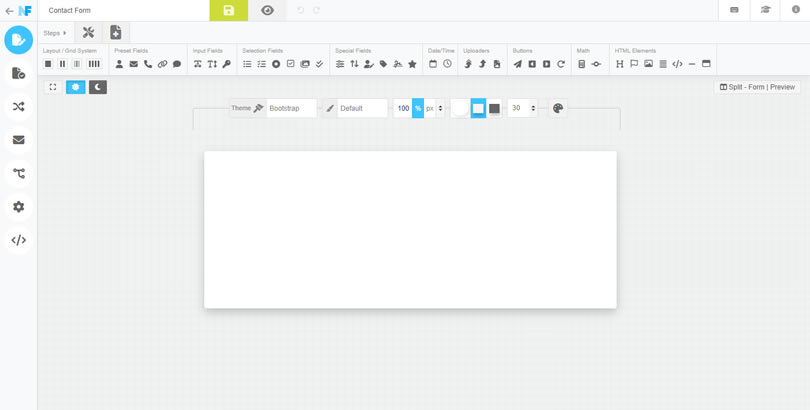The width and height of the screenshot is (810, 410).
Task: Redo the last action
Action: click(317, 10)
